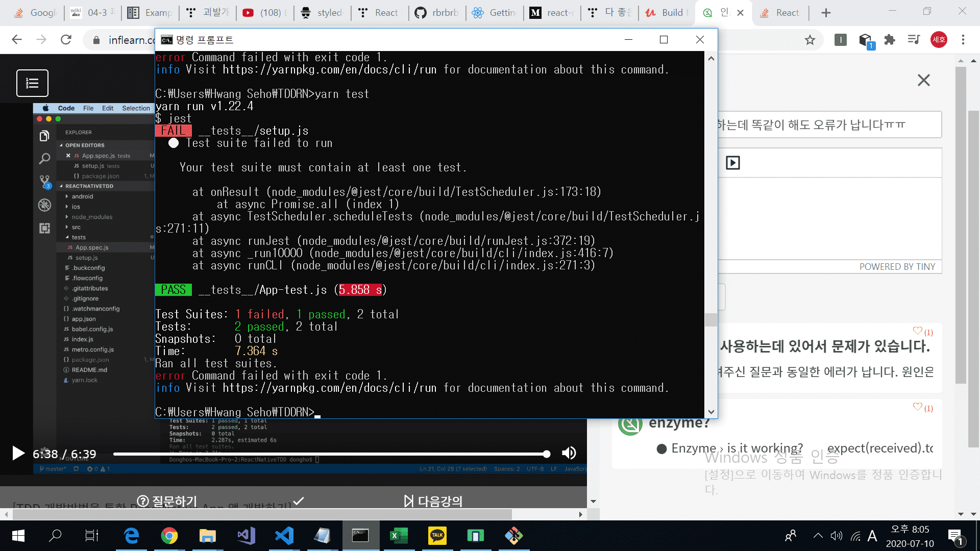
Task: Open Microsoft Edge from the taskbar
Action: pos(132,536)
